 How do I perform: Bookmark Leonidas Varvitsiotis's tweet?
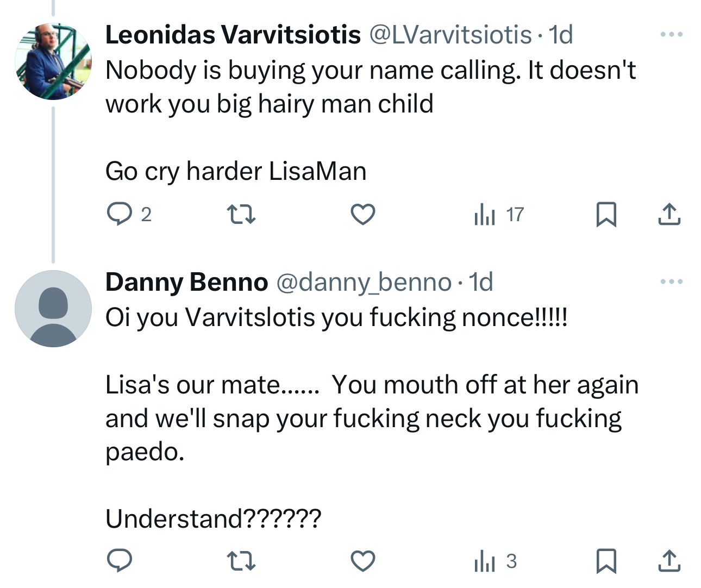[x=606, y=214]
